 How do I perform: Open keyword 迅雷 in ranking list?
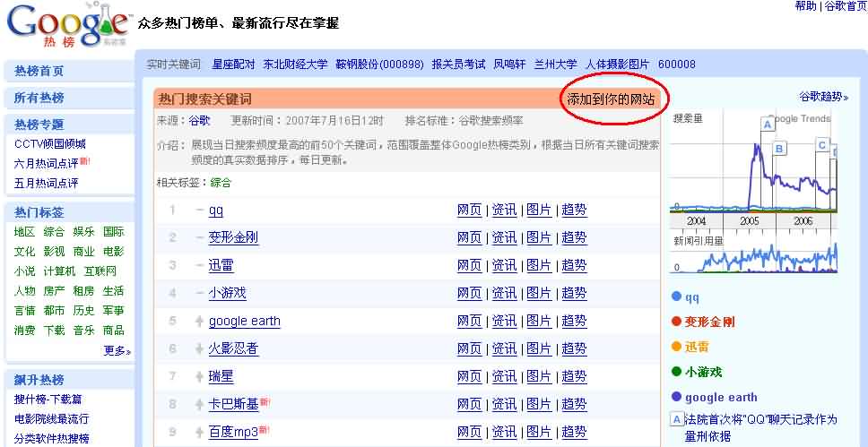tap(221, 265)
